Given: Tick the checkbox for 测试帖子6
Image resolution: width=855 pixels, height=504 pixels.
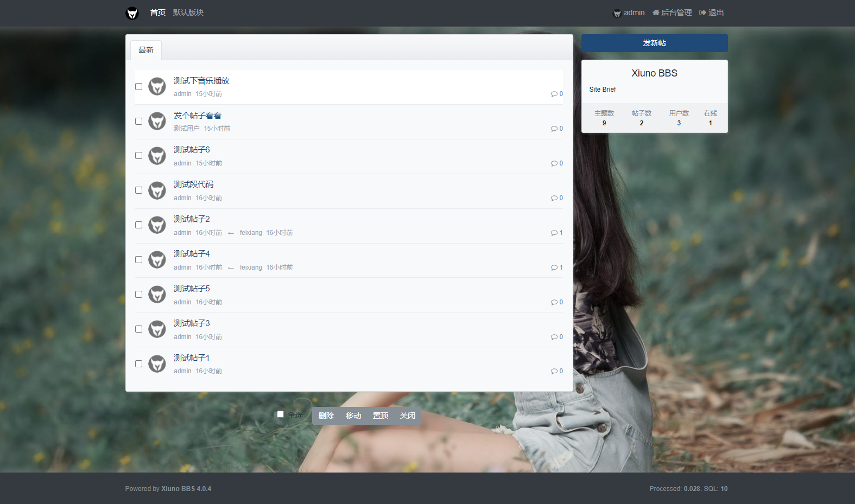Looking at the screenshot, I should pos(138,155).
